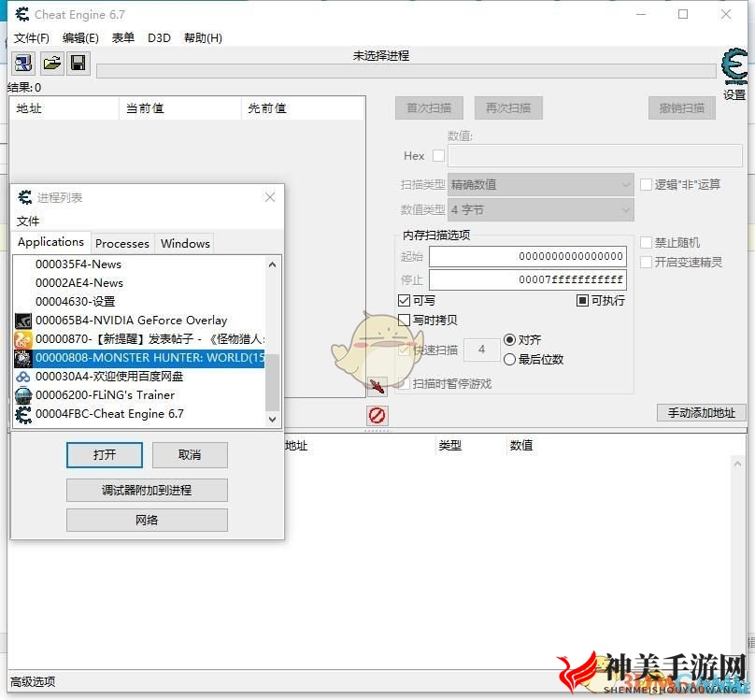Click the save floppy disk icon
Viewport: 755px width, 700px height.
click(78, 63)
